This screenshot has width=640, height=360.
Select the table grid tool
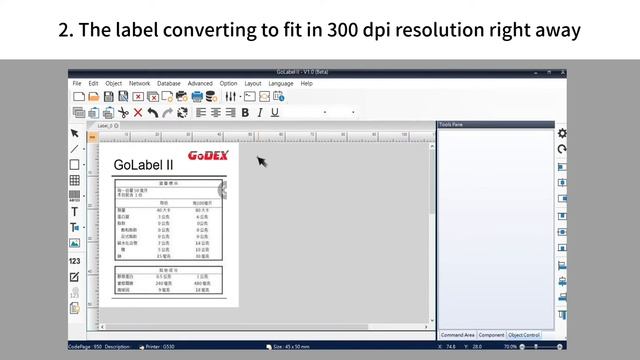pos(75,180)
